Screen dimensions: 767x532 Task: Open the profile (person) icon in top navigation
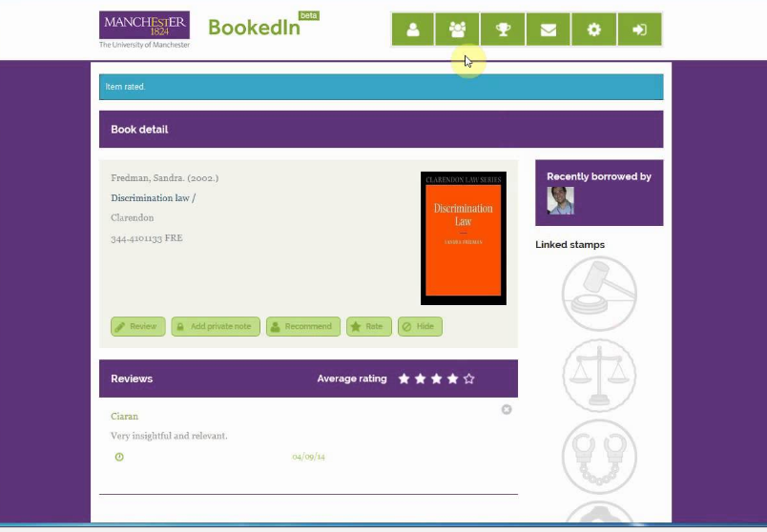click(x=412, y=30)
